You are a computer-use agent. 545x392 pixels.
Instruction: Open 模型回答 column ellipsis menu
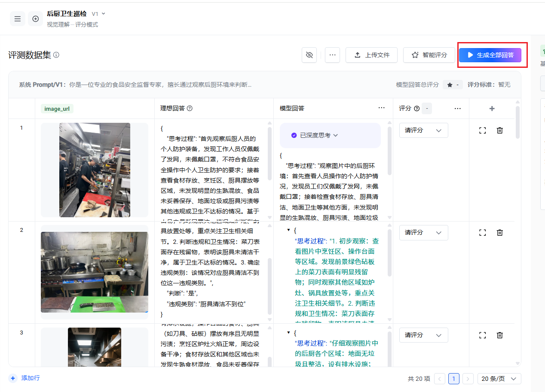tap(381, 108)
